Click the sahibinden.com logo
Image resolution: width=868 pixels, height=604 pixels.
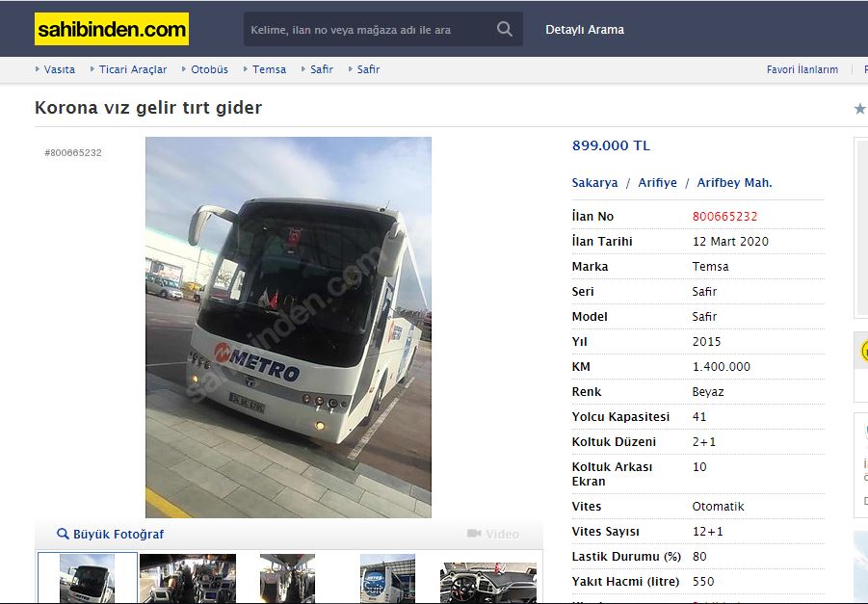pos(111,29)
